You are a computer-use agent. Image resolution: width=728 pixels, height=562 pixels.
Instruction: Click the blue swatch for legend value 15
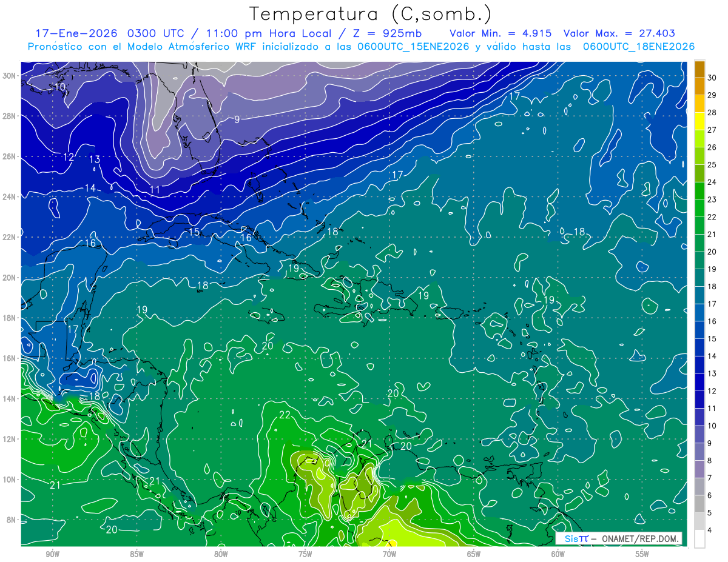pos(699,330)
